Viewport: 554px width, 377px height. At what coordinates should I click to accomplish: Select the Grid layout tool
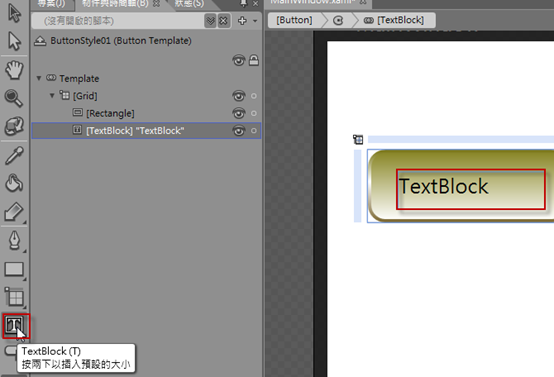tap(14, 297)
